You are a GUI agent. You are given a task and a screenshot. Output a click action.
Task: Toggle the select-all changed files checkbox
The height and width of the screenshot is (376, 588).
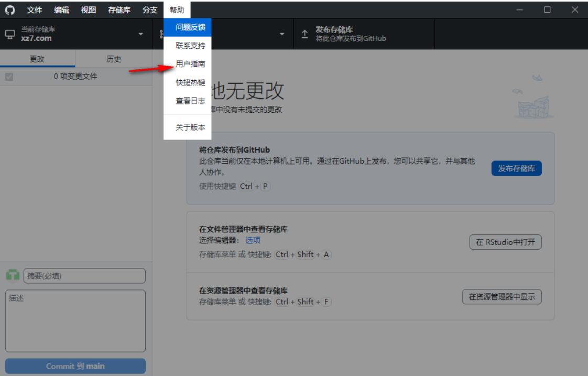point(8,77)
